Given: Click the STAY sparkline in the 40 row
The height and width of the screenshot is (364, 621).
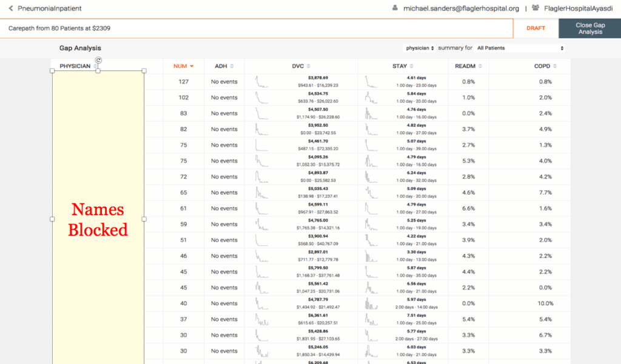Looking at the screenshot, I should click(x=371, y=303).
